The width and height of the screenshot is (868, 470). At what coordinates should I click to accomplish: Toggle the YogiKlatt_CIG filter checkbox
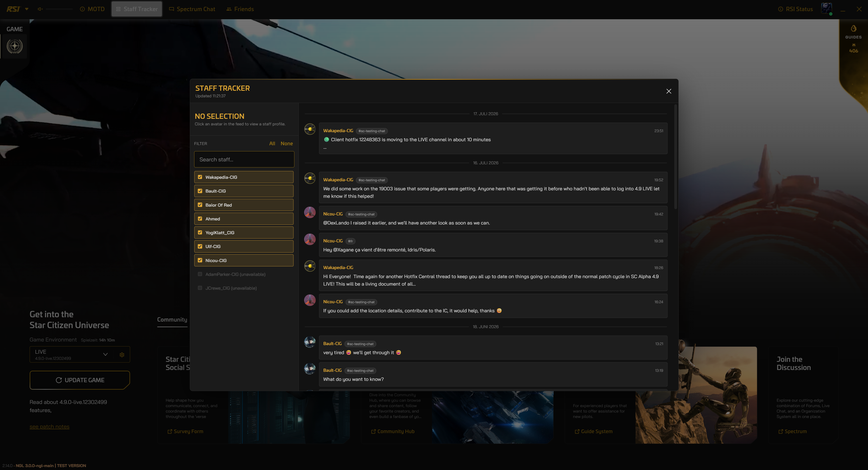coord(200,232)
